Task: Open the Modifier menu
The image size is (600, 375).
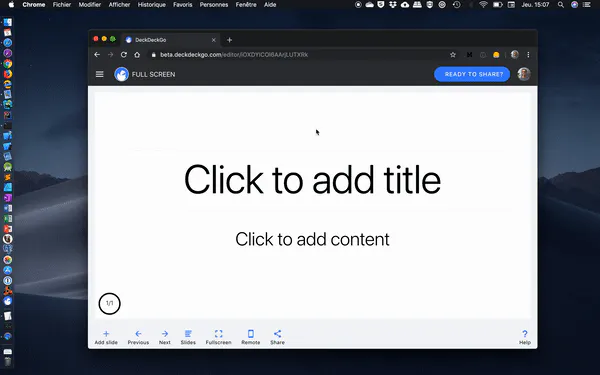Action: click(x=90, y=5)
